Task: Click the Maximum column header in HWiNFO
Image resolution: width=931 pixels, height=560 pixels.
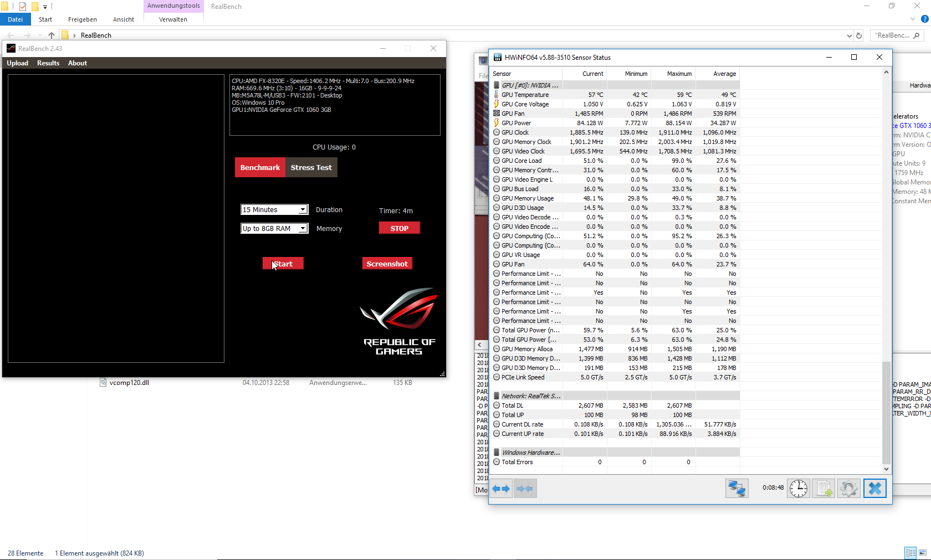Action: pos(673,74)
